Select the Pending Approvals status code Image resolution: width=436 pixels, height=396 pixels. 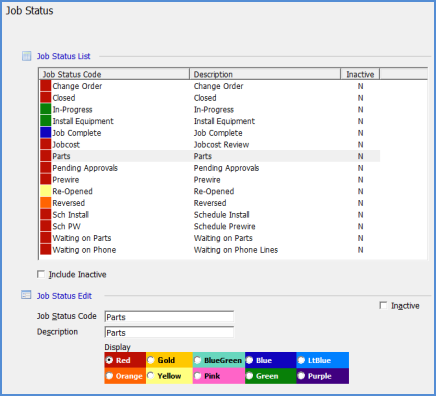click(x=85, y=168)
